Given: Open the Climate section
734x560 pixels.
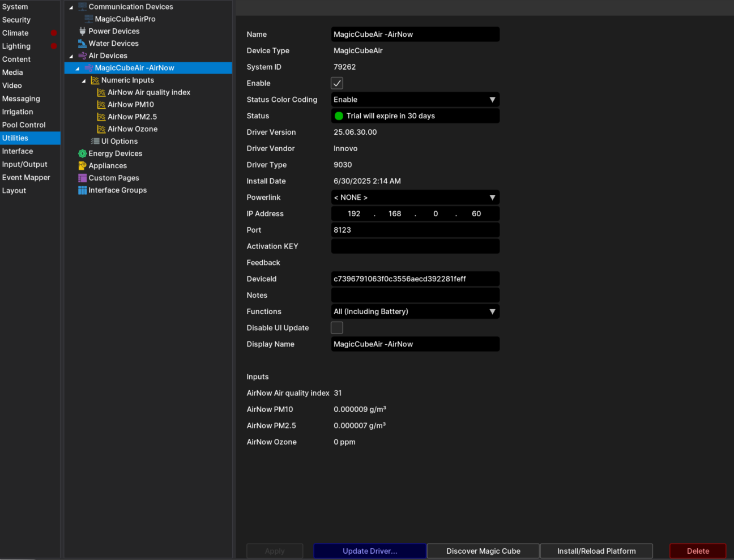Looking at the screenshot, I should coord(30,33).
